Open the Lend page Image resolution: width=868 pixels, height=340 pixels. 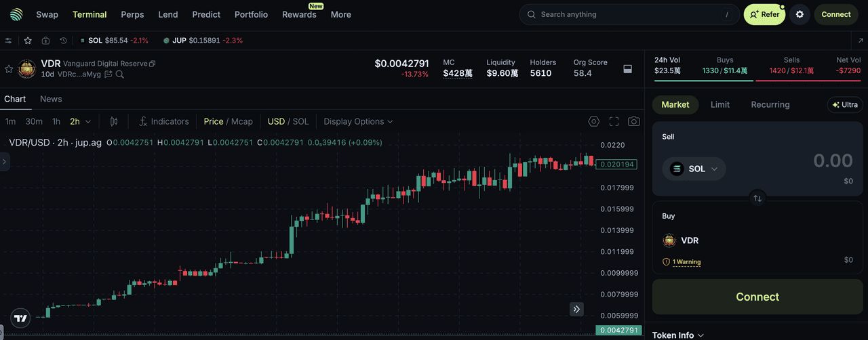[168, 14]
